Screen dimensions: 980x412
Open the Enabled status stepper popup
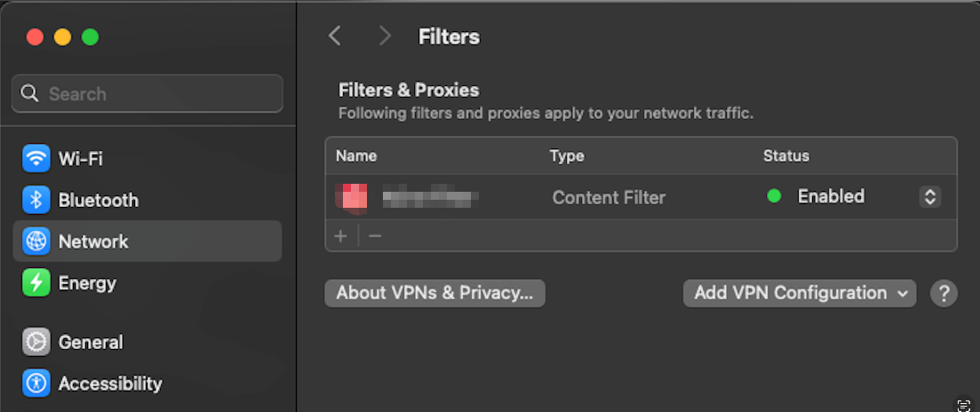coord(929,197)
